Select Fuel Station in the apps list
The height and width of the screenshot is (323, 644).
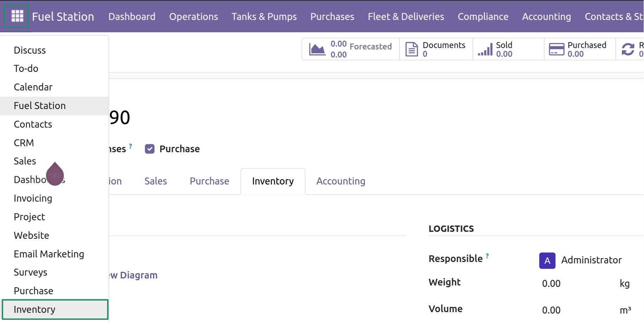coord(54,106)
